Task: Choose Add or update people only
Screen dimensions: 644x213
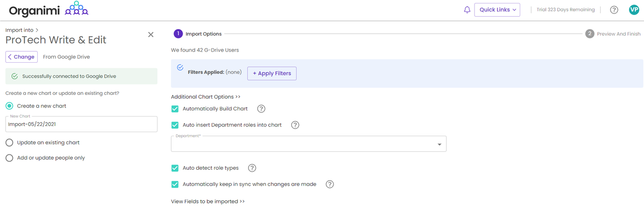Action: [10, 158]
